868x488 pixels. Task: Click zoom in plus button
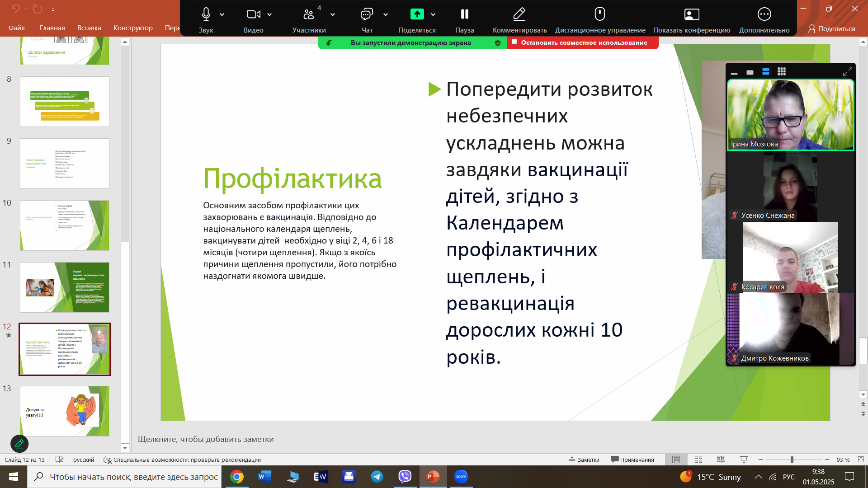pyautogui.click(x=827, y=460)
